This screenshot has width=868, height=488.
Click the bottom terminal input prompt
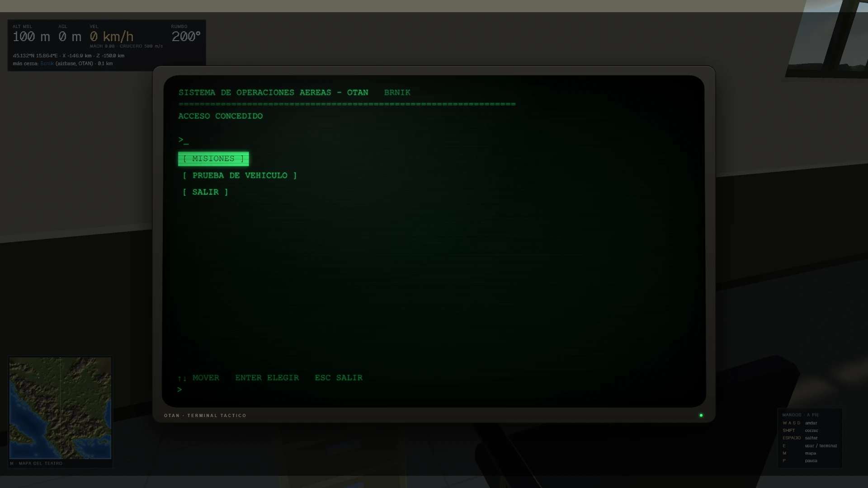180,389
